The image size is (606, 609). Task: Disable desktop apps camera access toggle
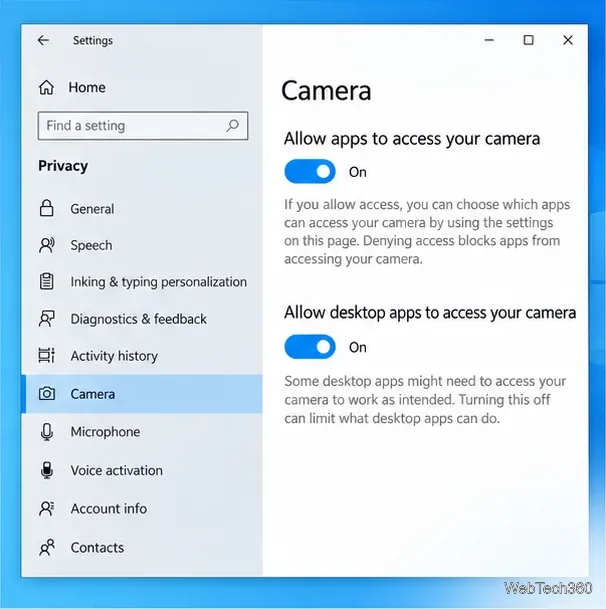[x=310, y=347]
